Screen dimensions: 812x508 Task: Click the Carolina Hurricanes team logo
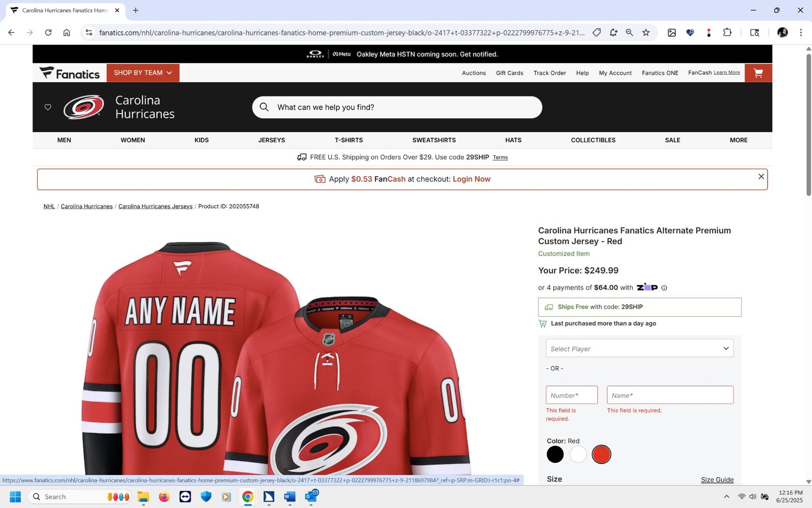84,107
